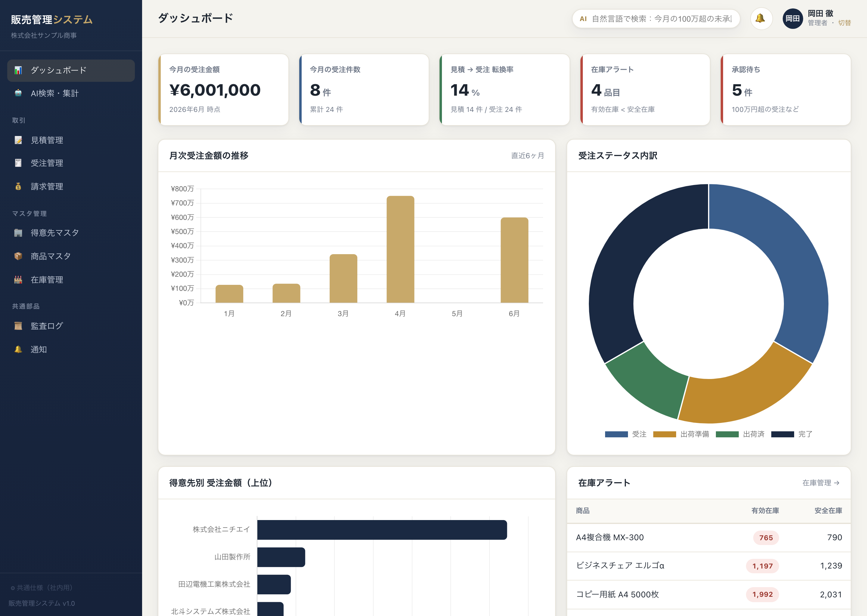Image resolution: width=867 pixels, height=616 pixels.
Task: Open the ダッシュボード chart icon in sidebar
Action: pyautogui.click(x=18, y=70)
